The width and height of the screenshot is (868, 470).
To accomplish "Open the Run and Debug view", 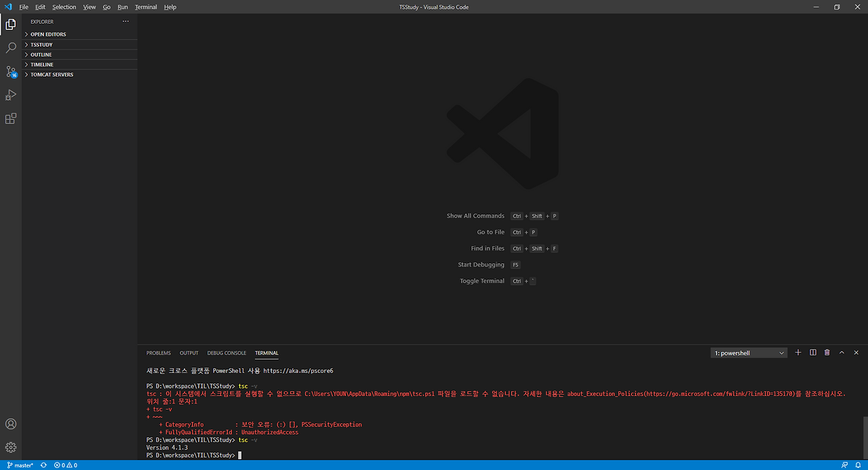I will tap(10, 94).
